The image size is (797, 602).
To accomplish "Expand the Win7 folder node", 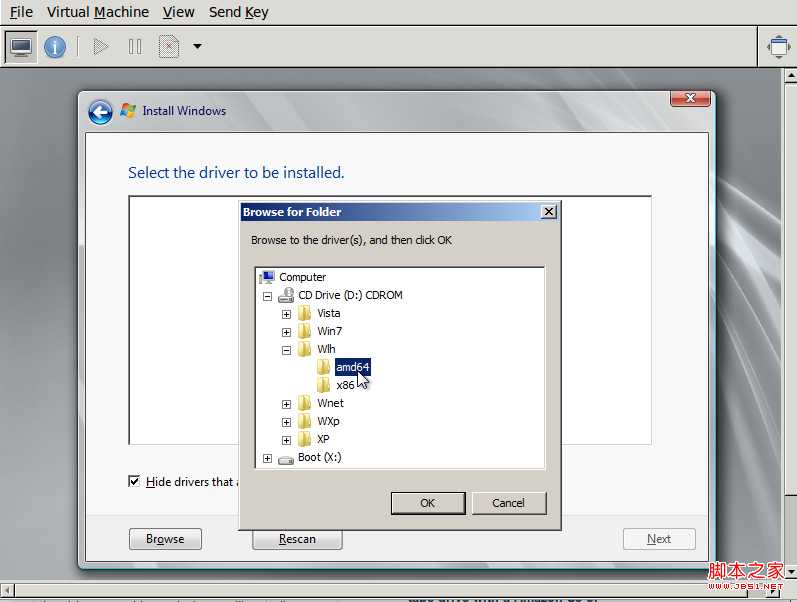I will coord(286,333).
